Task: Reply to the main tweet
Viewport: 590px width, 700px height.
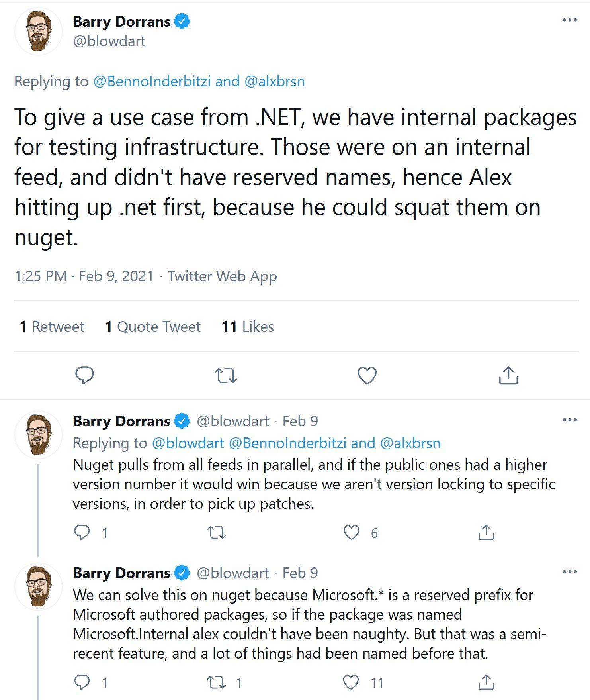Action: [86, 374]
